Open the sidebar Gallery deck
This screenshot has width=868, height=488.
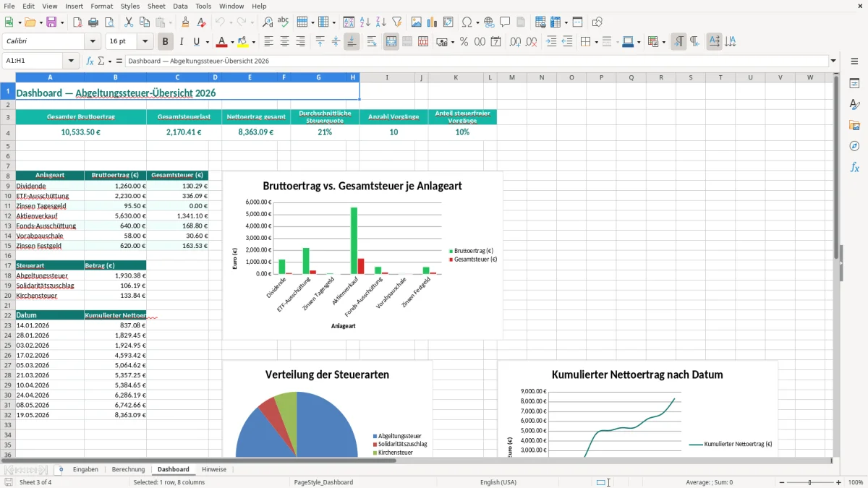[x=854, y=125]
